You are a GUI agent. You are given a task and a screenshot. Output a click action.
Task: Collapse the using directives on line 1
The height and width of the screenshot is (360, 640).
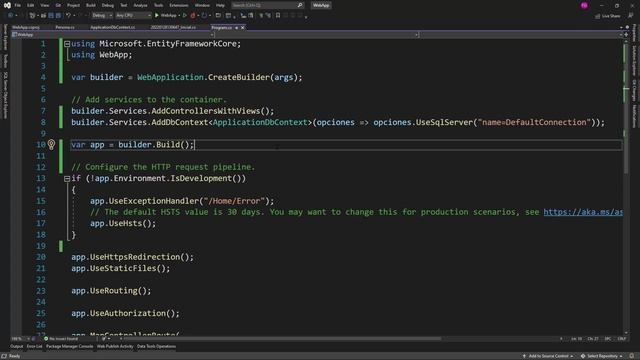(x=67, y=44)
